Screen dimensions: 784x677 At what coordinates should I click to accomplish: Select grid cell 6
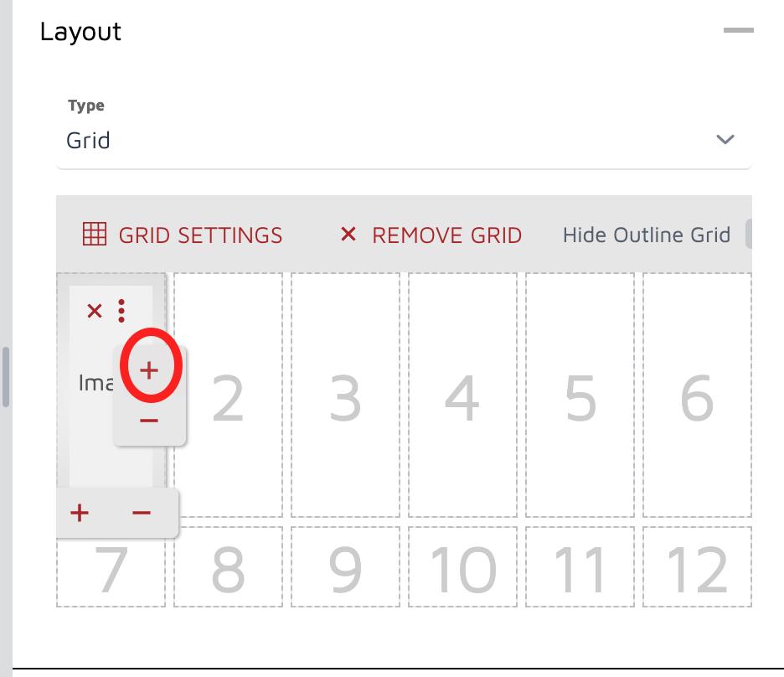697,395
